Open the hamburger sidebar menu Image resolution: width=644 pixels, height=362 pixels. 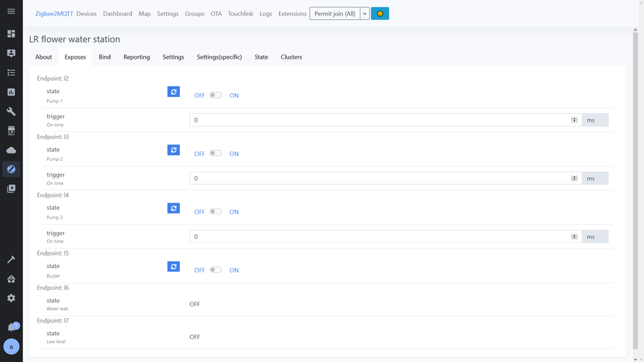click(x=11, y=11)
